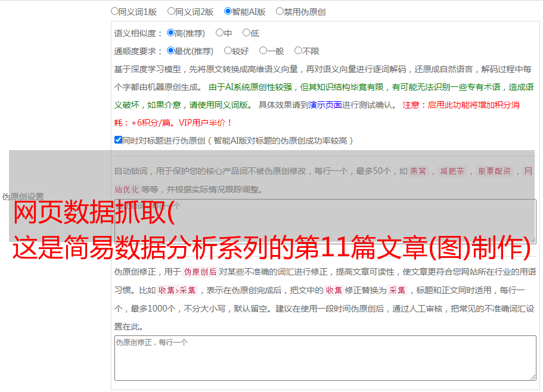Set 语义相似度 to 高(推荐)
Viewport: 543px width, 392px height.
[170, 33]
